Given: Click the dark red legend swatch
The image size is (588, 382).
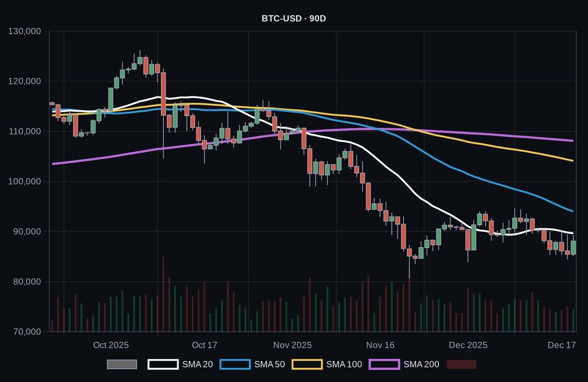Looking at the screenshot, I should coord(461,364).
